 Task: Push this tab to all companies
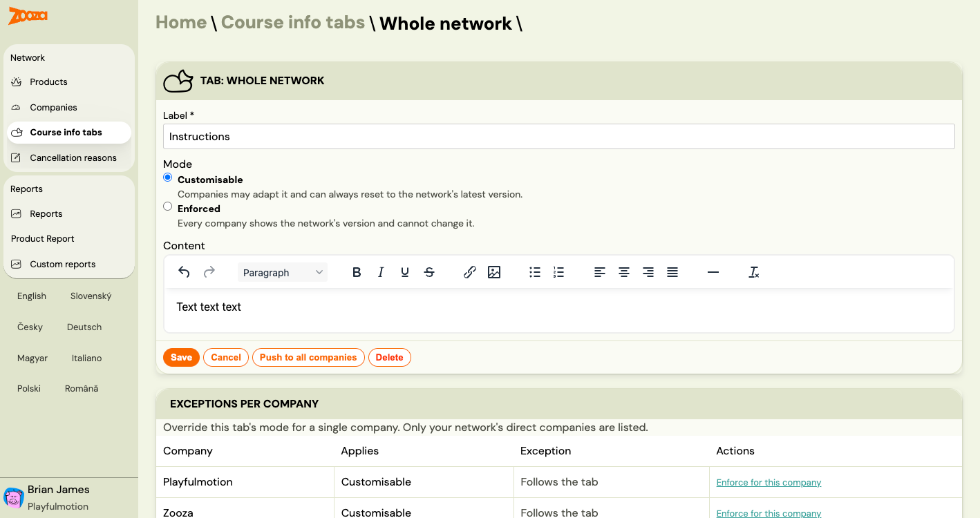[308, 357]
